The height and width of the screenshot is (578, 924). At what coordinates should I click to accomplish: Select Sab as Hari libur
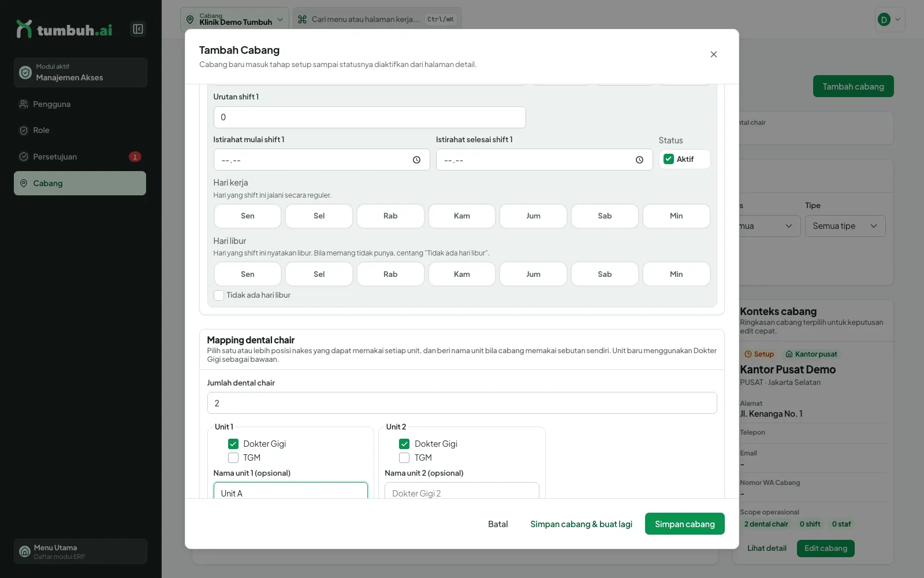coord(605,274)
